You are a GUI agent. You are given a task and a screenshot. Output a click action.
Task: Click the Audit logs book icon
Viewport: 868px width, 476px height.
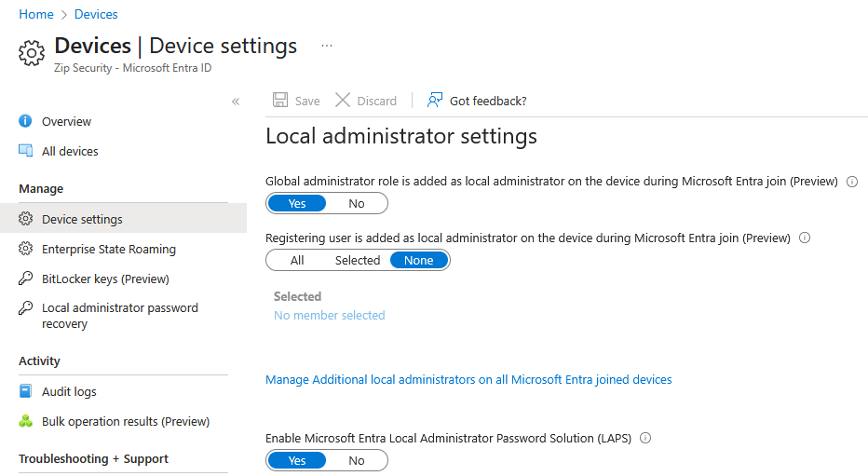tap(25, 391)
